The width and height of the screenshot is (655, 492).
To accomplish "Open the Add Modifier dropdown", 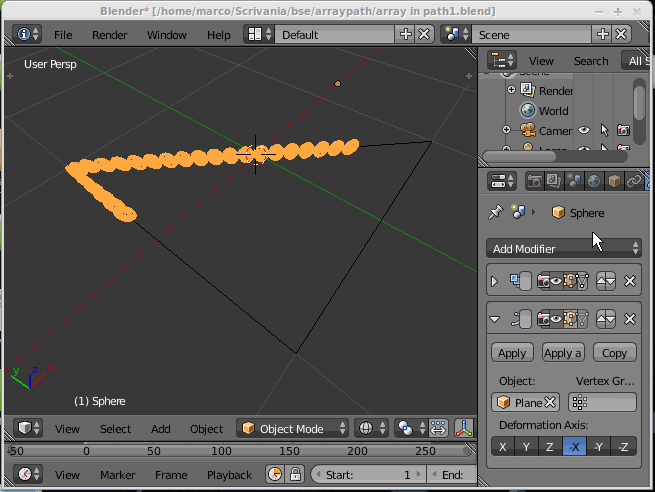I will pos(564,249).
